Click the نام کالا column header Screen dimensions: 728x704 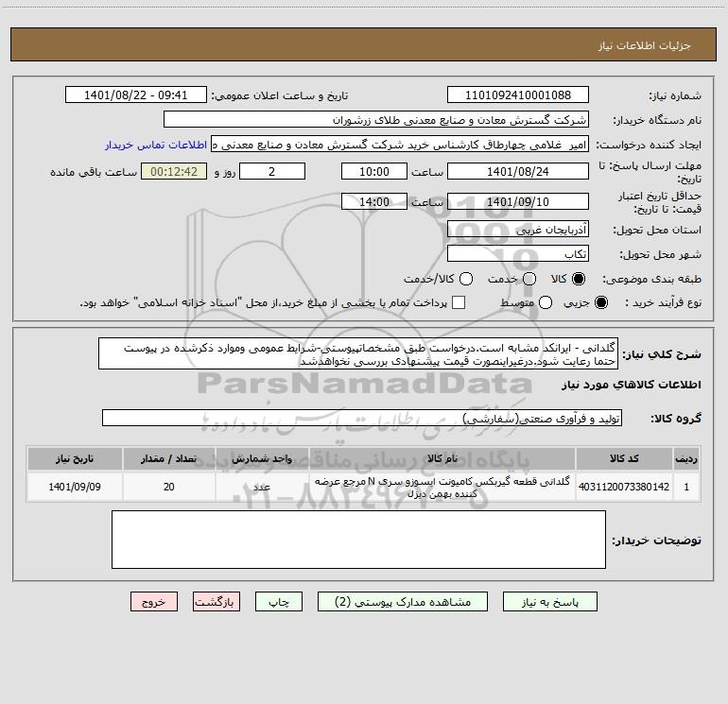point(442,458)
